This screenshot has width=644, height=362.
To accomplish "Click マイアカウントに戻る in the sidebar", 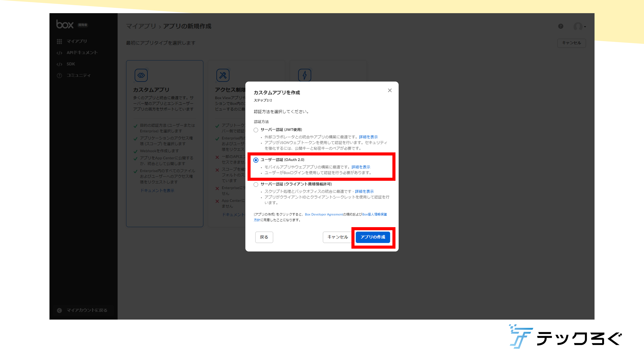I will click(87, 310).
